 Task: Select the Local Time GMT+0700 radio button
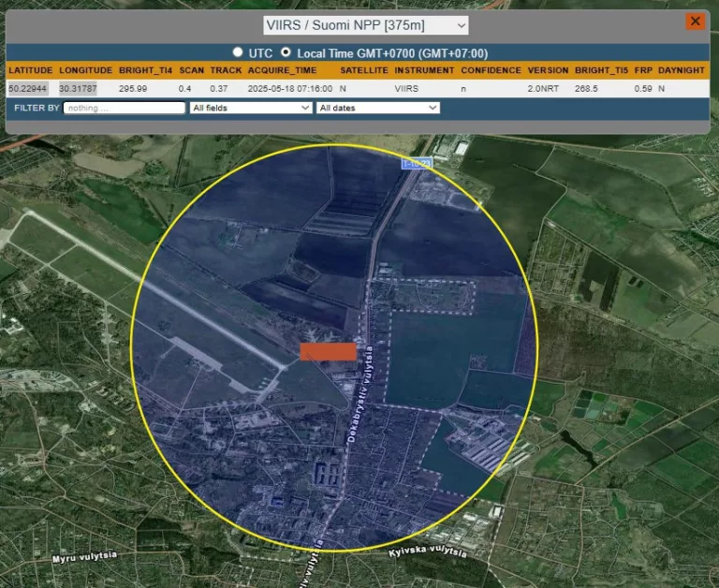286,52
